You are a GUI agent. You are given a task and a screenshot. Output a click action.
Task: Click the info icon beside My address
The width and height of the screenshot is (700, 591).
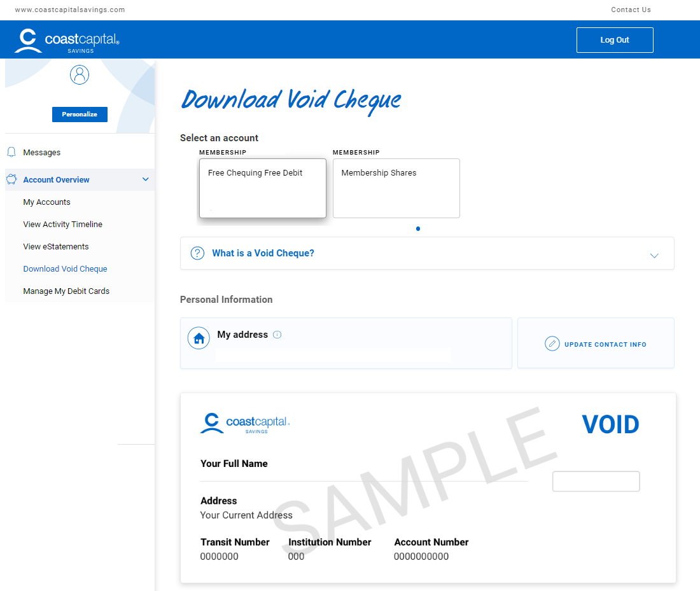(x=277, y=335)
